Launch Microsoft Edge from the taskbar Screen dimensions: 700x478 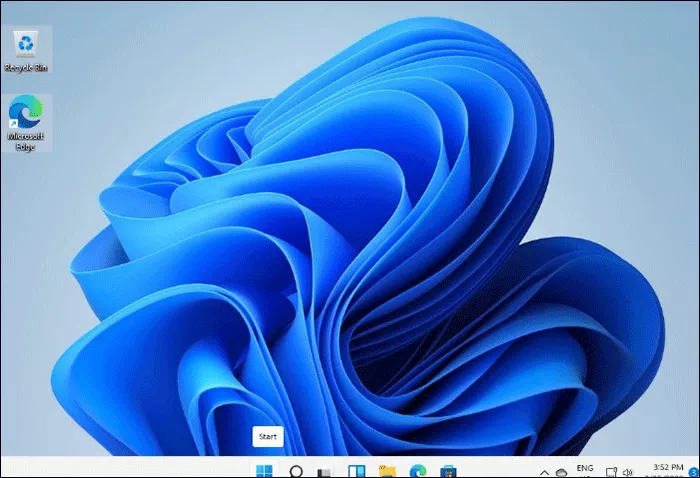(x=417, y=470)
